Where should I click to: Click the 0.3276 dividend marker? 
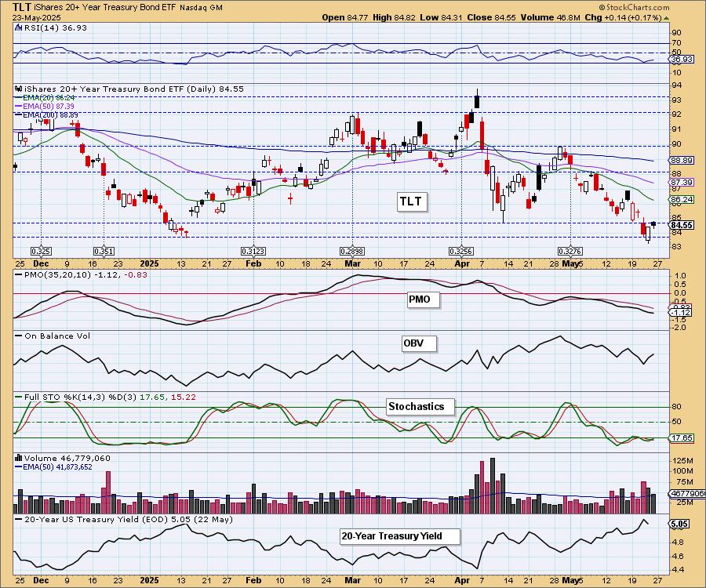pos(570,251)
